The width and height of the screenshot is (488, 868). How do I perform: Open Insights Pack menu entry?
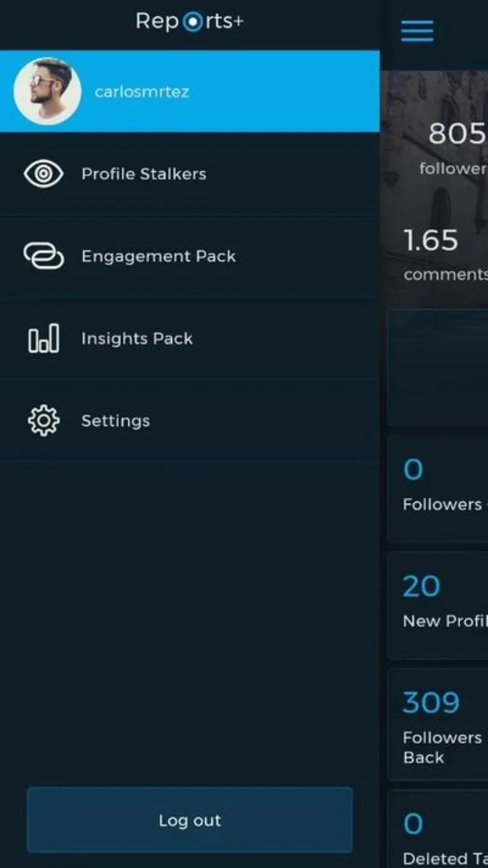pyautogui.click(x=190, y=338)
